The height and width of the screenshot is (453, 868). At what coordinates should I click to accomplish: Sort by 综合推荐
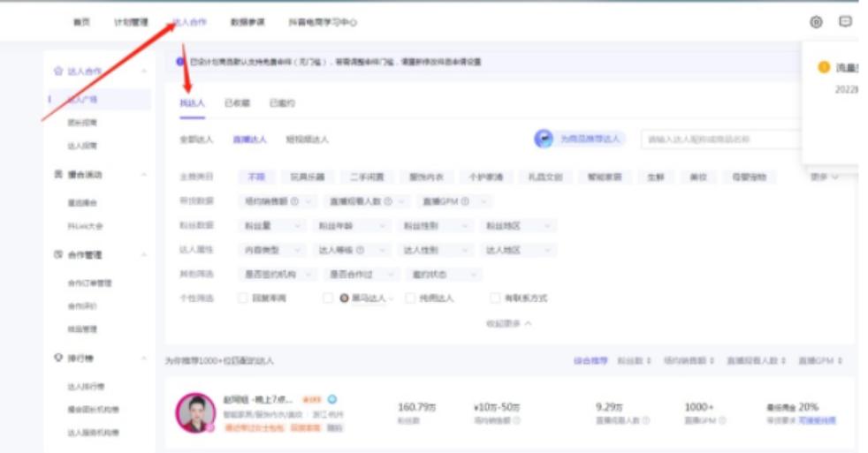coord(590,360)
